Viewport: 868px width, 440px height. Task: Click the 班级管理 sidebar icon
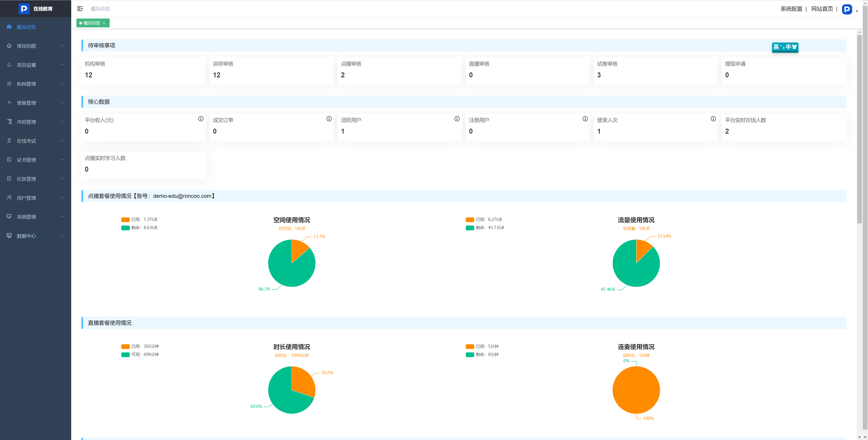coord(9,102)
